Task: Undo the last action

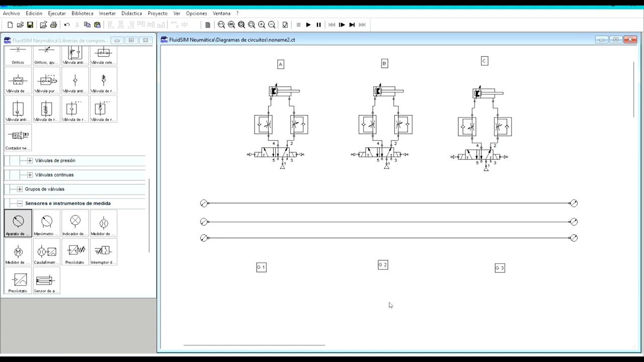Action: pyautogui.click(x=67, y=25)
